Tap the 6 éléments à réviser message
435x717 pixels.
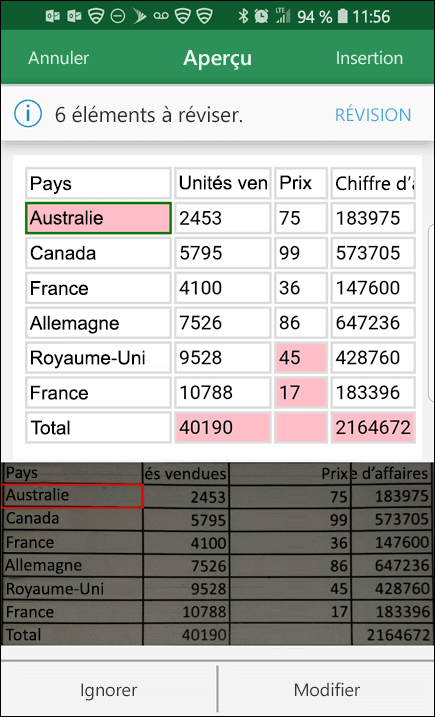point(149,115)
